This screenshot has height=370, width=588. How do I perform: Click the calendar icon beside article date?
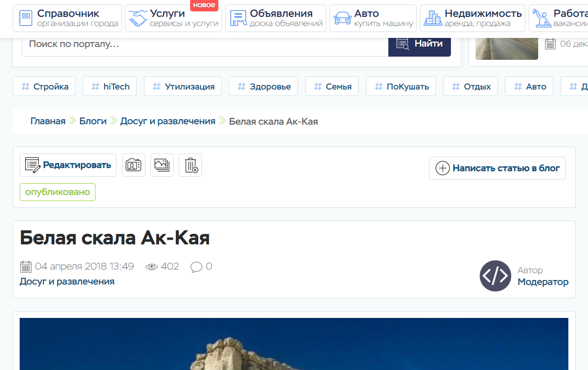26,267
